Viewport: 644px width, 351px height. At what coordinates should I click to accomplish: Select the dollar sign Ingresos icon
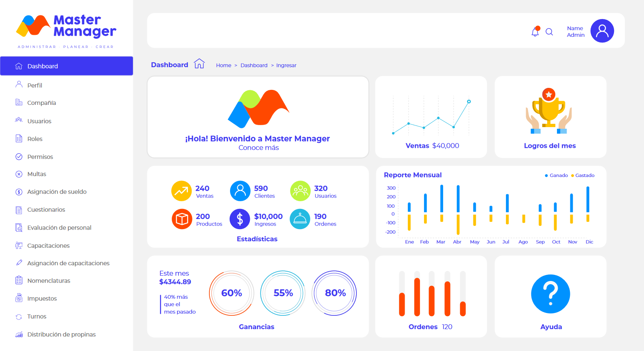(240, 219)
